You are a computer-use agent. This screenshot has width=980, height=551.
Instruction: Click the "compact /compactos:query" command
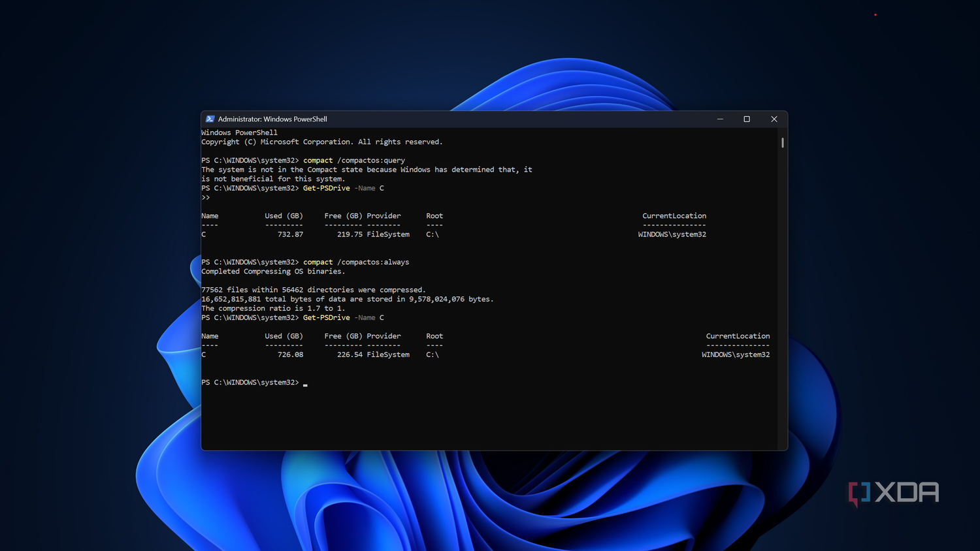pyautogui.click(x=353, y=160)
